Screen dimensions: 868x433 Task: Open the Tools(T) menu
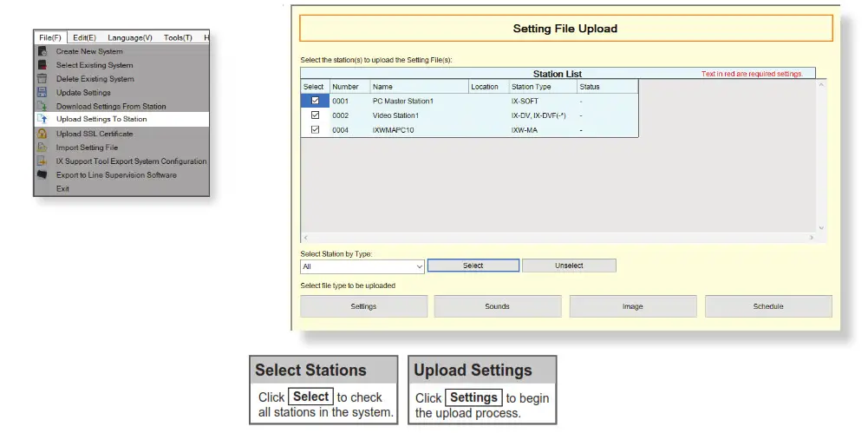pos(178,37)
